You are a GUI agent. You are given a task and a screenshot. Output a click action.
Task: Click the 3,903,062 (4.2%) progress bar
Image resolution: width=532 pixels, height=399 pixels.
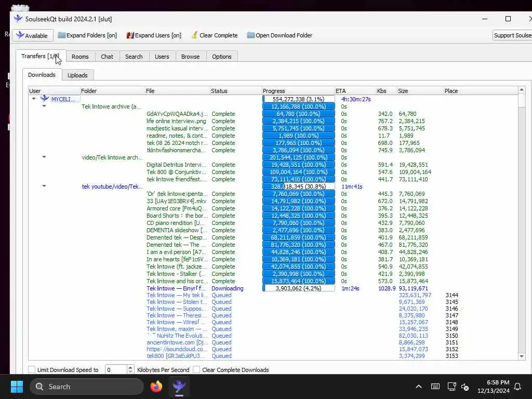[x=299, y=288]
